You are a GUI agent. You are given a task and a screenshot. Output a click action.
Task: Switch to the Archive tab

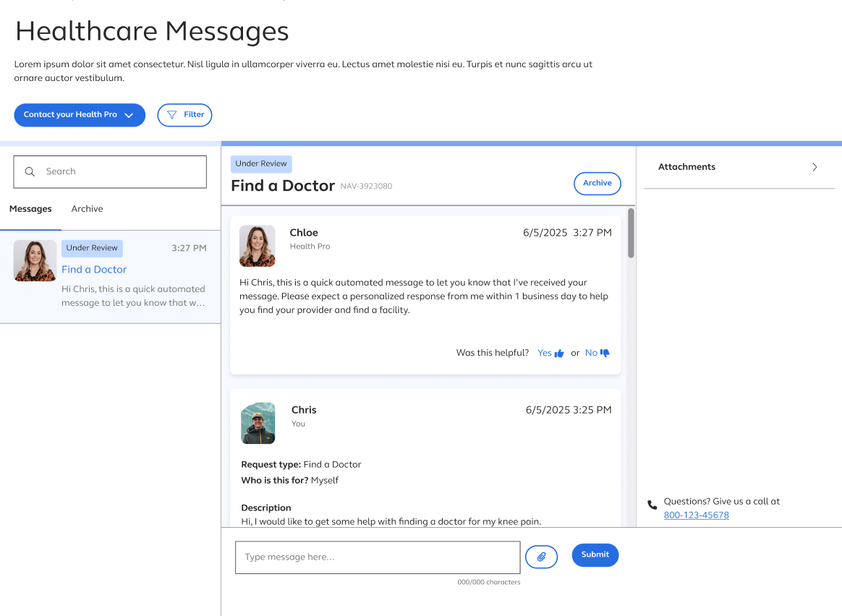point(87,209)
